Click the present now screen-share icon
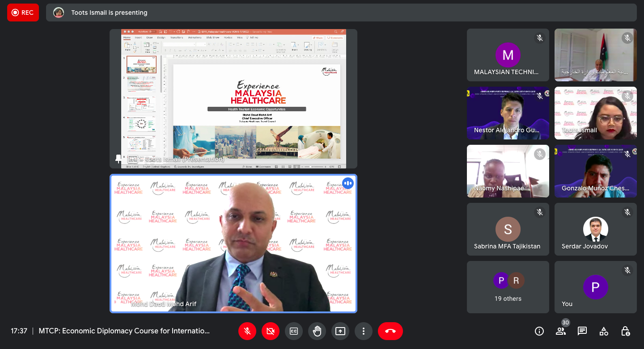 coord(340,331)
